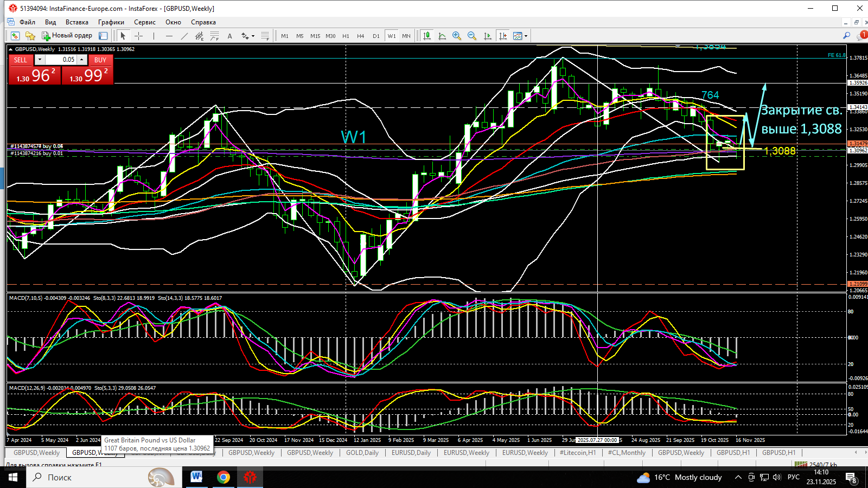
Task: Switch to candlestick chart type icon
Action: [x=427, y=36]
